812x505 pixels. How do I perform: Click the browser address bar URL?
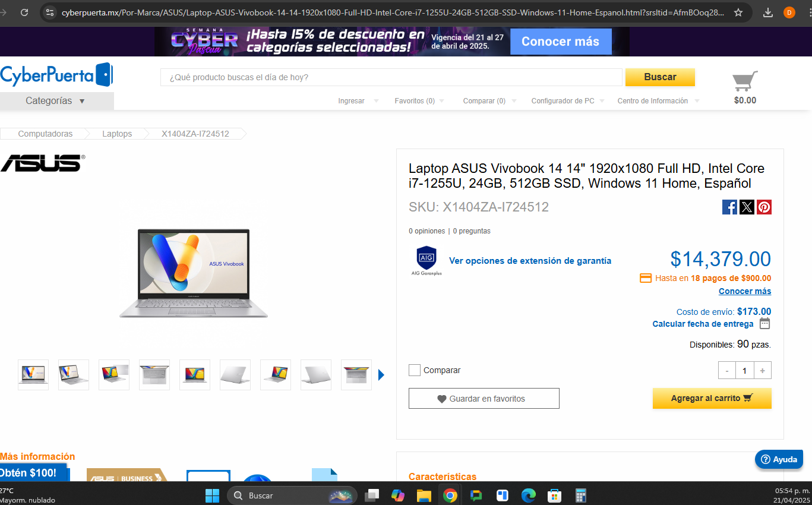click(393, 12)
